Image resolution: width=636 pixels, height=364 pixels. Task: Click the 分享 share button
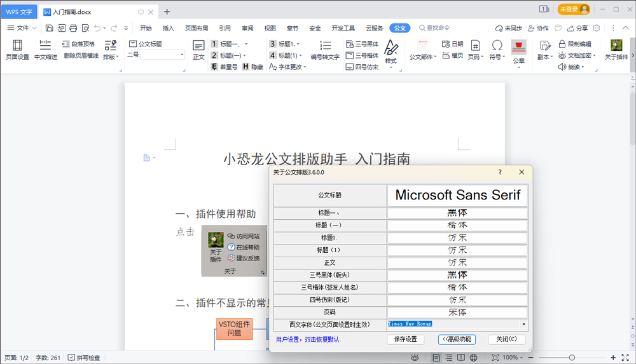point(577,28)
